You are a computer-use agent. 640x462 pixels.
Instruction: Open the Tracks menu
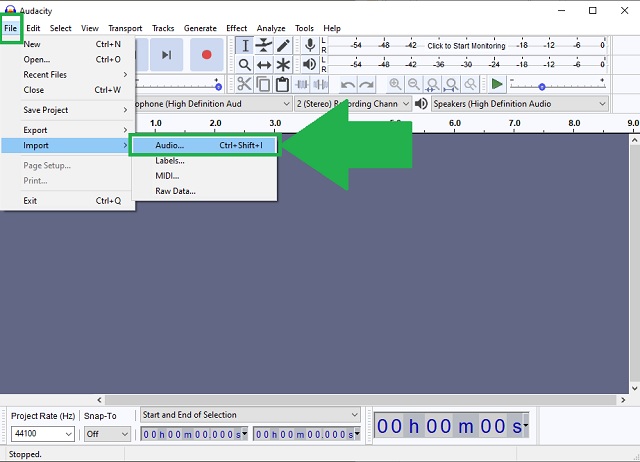pyautogui.click(x=163, y=28)
